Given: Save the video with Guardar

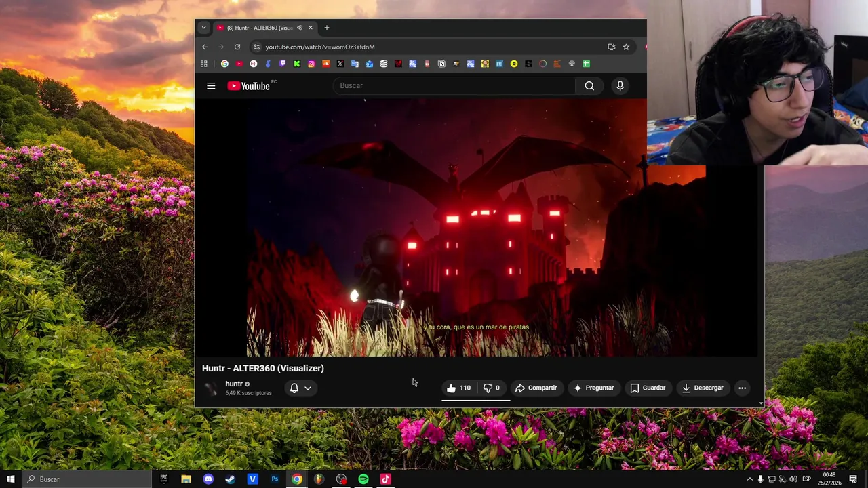Looking at the screenshot, I should (x=648, y=388).
